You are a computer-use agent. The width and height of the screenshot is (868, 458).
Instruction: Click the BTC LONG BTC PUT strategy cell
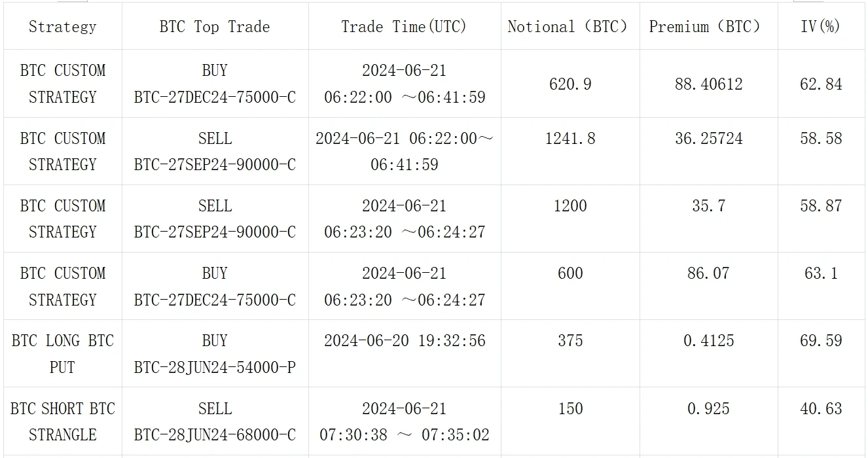[x=62, y=354]
